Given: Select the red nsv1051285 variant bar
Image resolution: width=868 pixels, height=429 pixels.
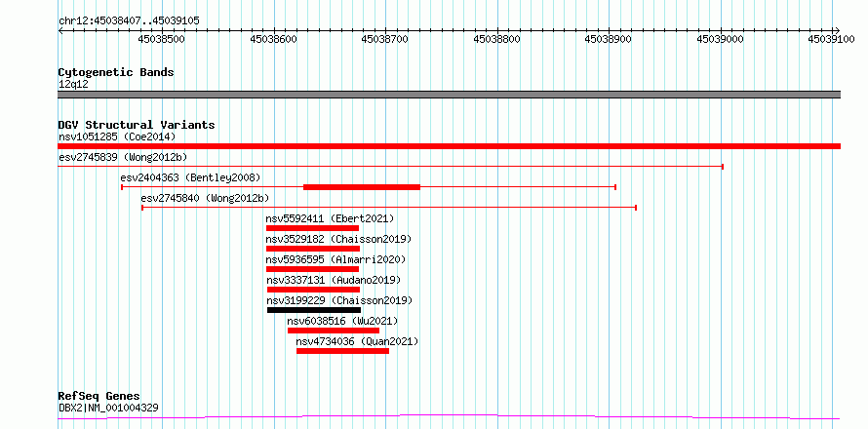Looking at the screenshot, I should click(449, 146).
